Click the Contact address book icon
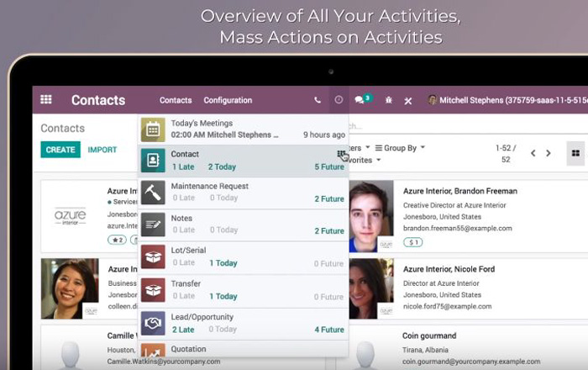This screenshot has width=588, height=370. click(x=153, y=161)
